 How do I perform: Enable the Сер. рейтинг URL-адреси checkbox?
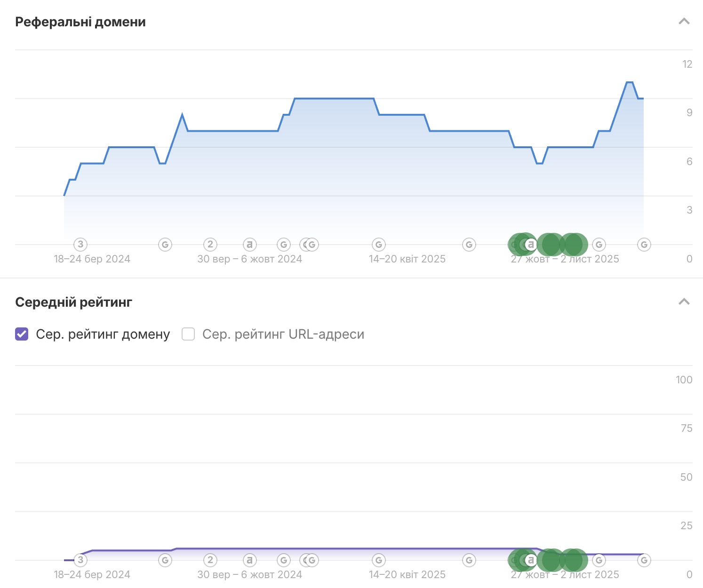click(188, 334)
